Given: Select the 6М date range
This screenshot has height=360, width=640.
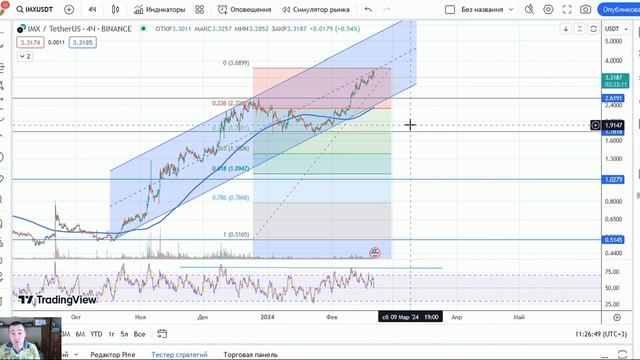Looking at the screenshot, I should click(x=80, y=334).
